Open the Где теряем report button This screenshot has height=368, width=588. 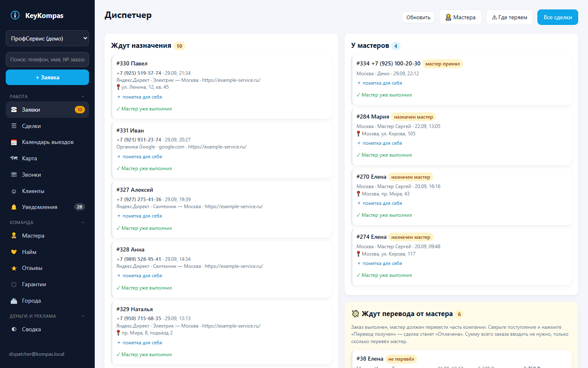pos(510,17)
